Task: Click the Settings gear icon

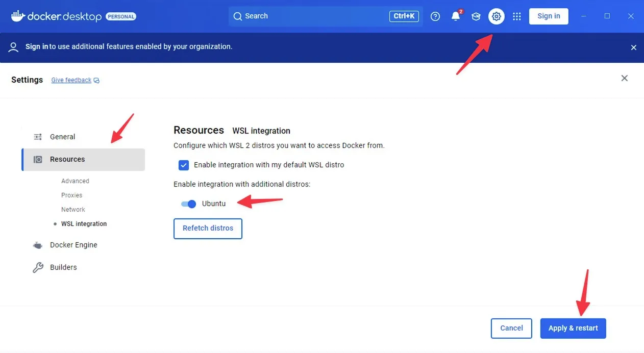Action: point(497,16)
